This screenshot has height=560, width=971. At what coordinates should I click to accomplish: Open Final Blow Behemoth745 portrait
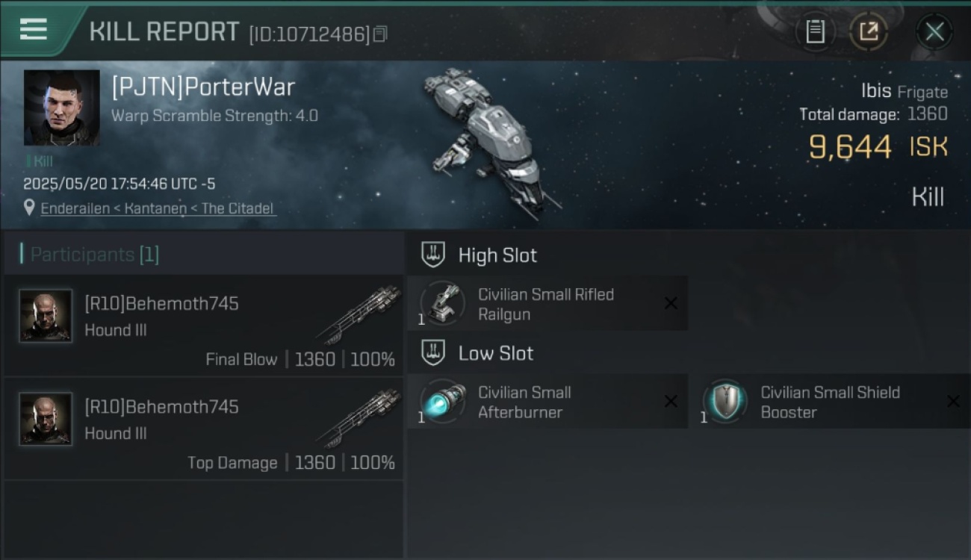tap(46, 316)
